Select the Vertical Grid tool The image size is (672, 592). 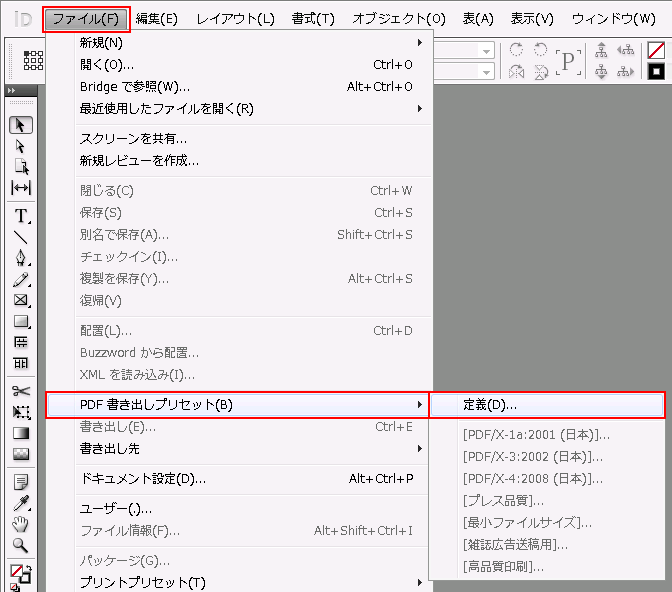(21, 363)
